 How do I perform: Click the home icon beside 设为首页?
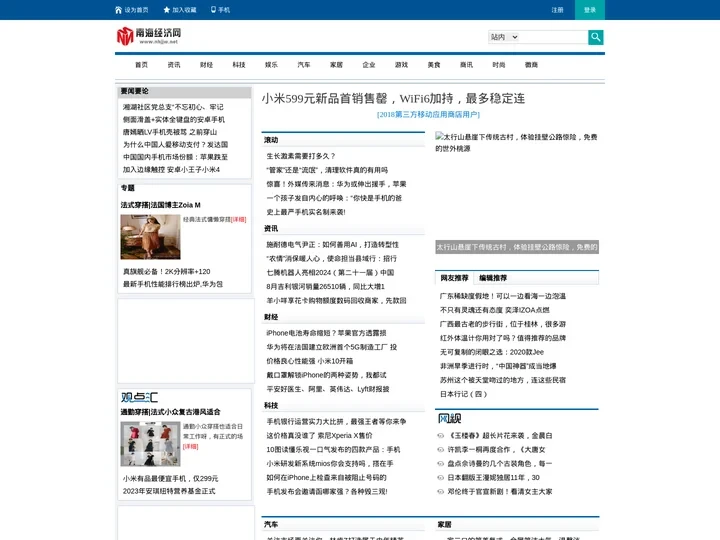pos(118,10)
